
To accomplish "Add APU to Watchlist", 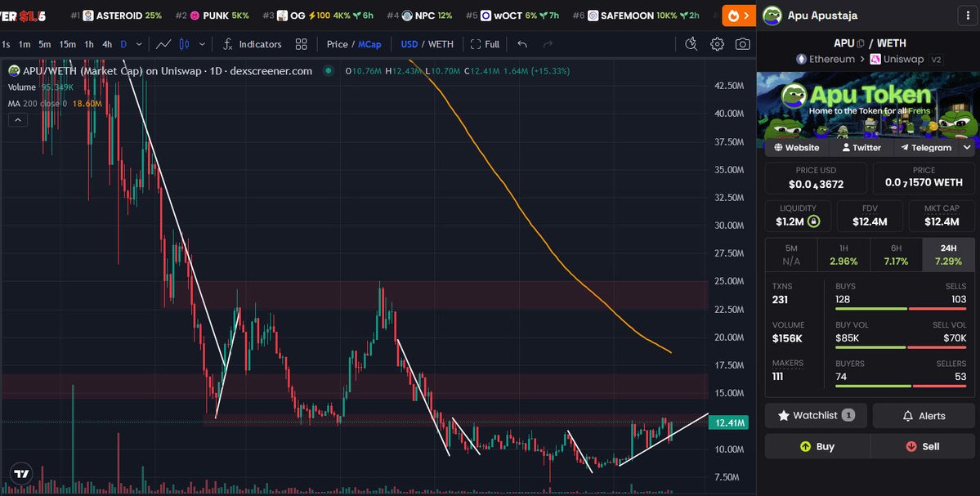I will point(816,415).
